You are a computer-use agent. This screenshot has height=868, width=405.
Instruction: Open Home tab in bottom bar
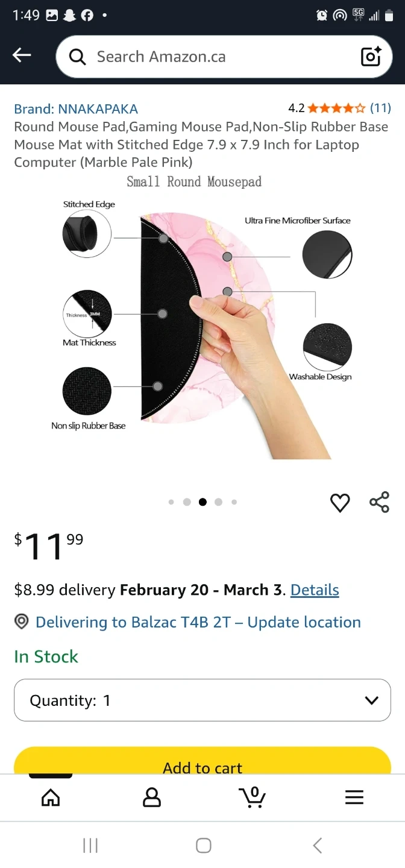coord(51,797)
